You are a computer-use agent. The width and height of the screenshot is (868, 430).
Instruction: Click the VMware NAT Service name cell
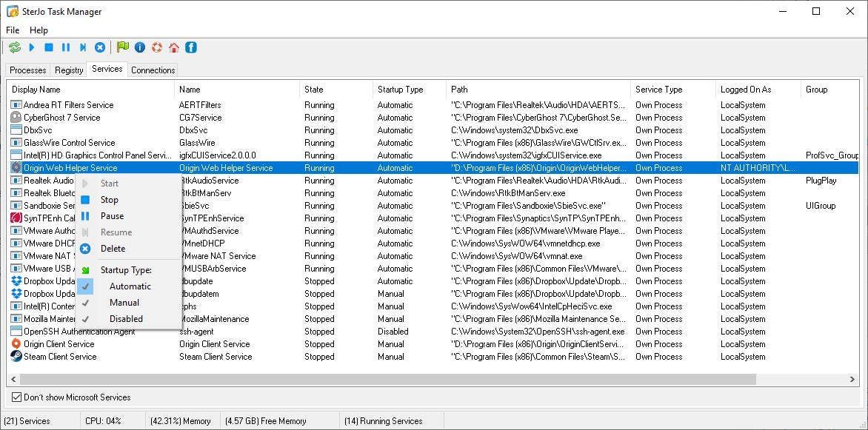pyautogui.click(x=218, y=255)
